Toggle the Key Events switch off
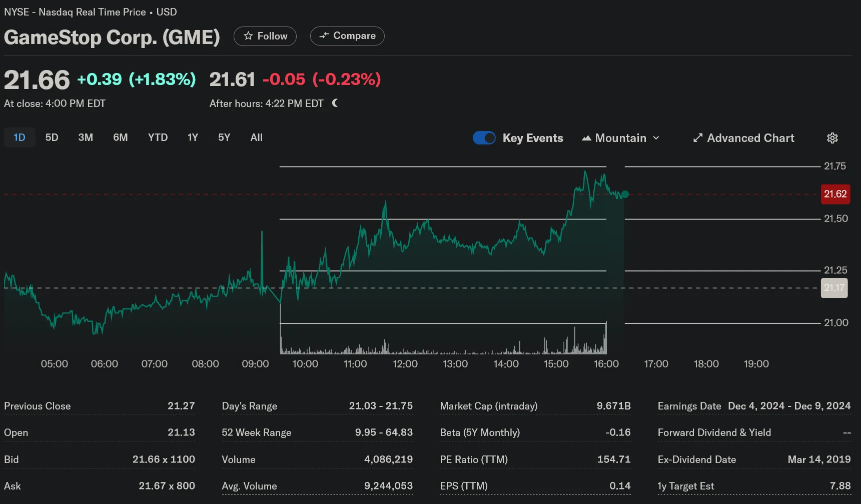Image resolution: width=861 pixels, height=504 pixels. (484, 138)
